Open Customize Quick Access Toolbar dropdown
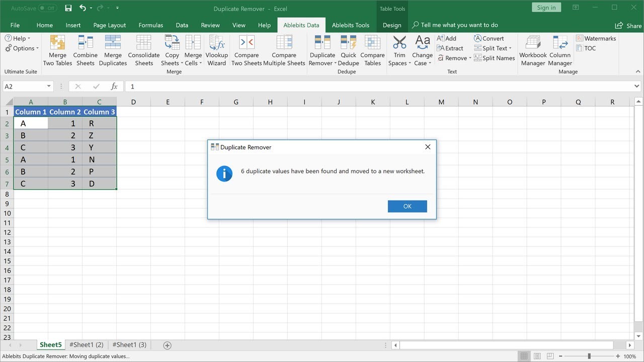 (117, 8)
